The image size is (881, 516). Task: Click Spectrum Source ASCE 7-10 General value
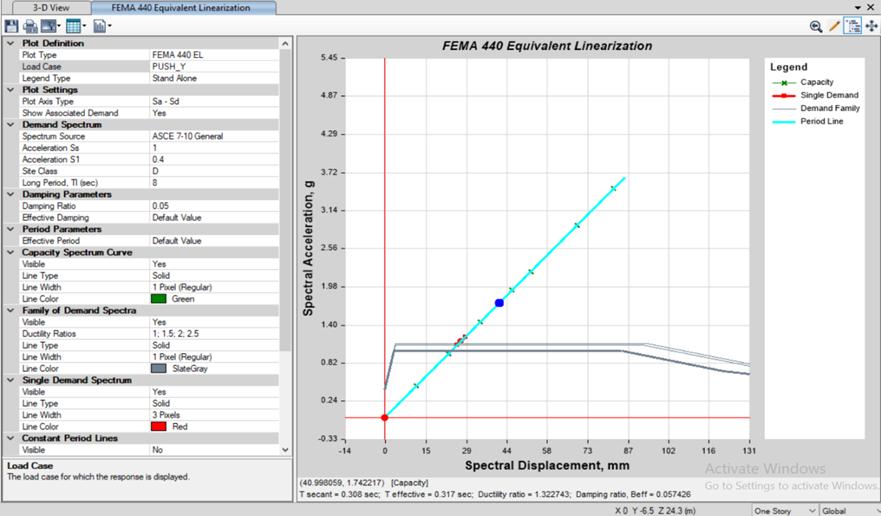[214, 136]
